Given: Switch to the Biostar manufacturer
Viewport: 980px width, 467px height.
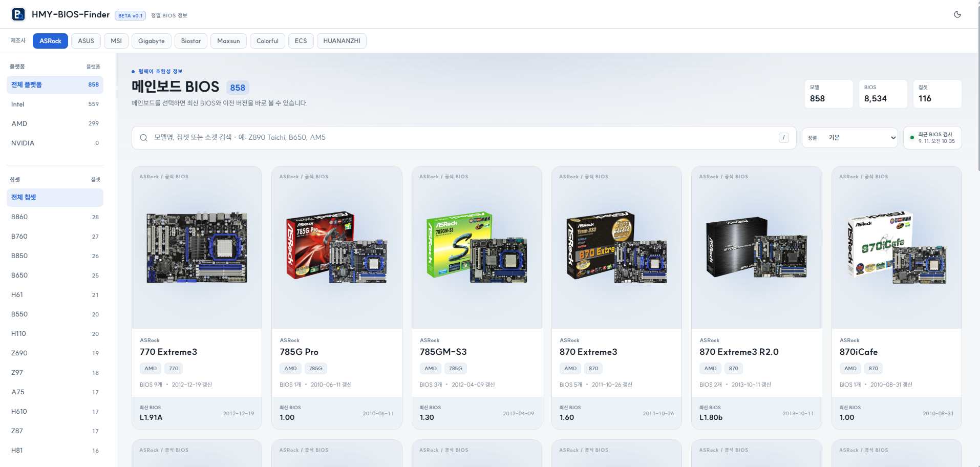Looking at the screenshot, I should tap(191, 41).
